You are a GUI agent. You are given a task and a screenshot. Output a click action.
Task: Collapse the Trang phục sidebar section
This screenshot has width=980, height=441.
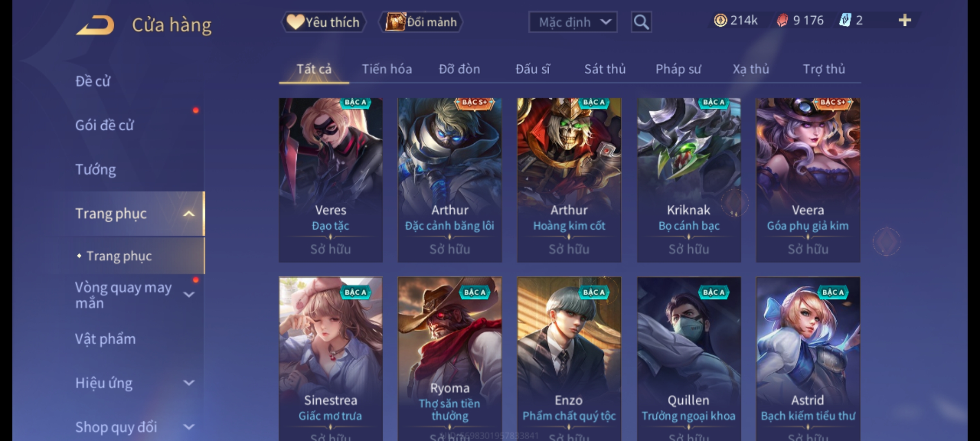[x=189, y=214]
